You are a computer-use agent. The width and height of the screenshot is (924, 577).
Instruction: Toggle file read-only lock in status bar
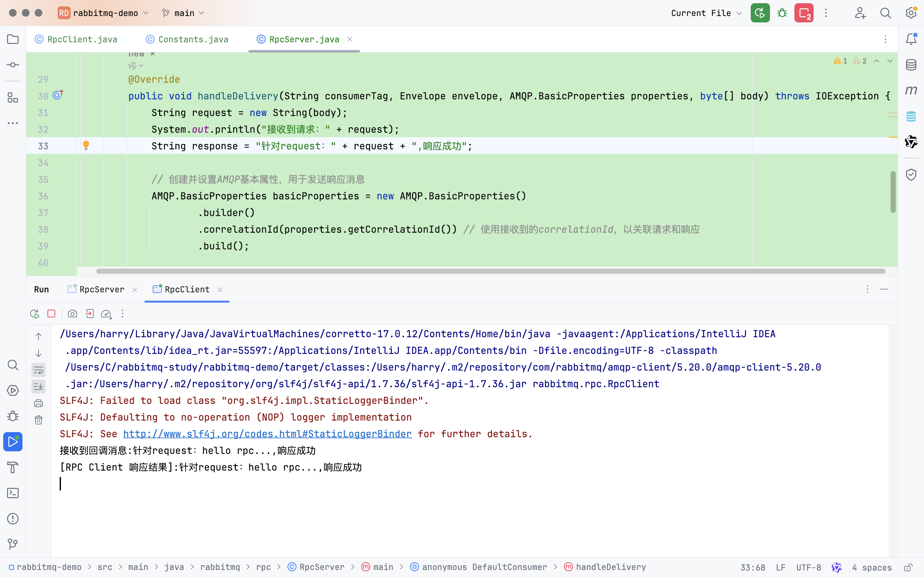(x=908, y=567)
